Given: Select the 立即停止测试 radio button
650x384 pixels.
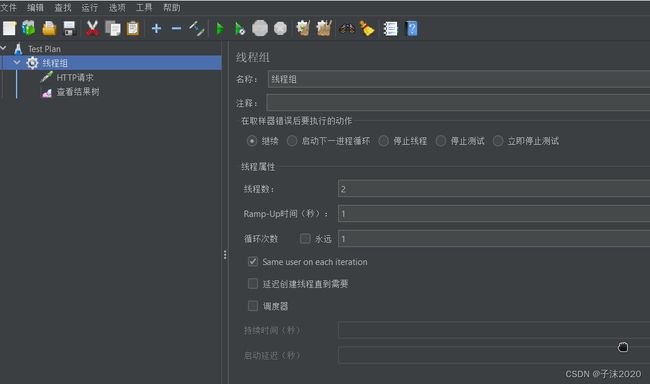Looking at the screenshot, I should [x=498, y=141].
